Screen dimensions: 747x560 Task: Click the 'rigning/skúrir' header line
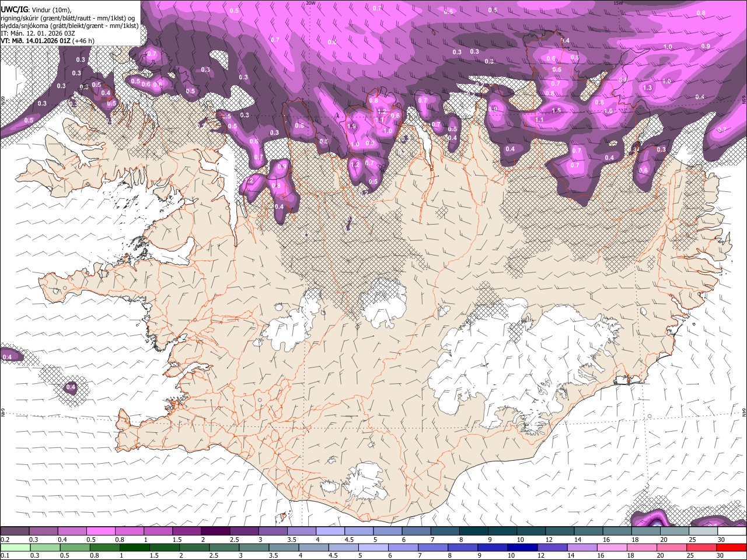pyautogui.click(x=68, y=18)
